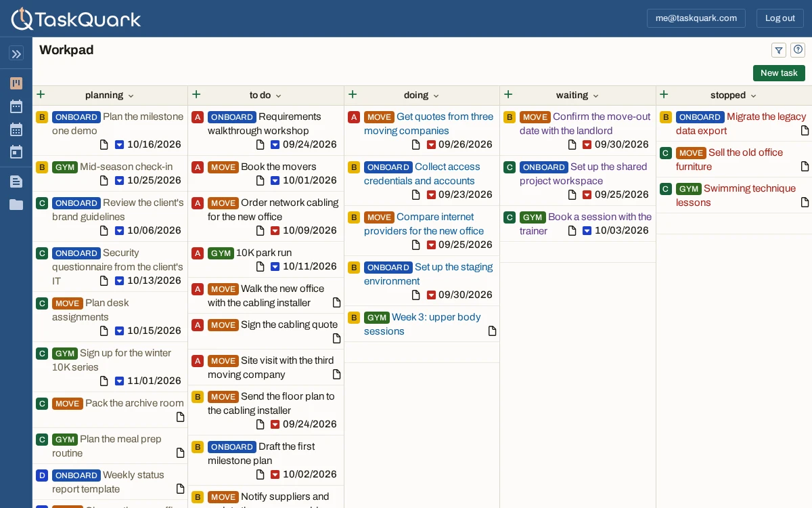Open note icon on Sign the cabling quote
Screen dimensions: 812x508
tap(336, 339)
